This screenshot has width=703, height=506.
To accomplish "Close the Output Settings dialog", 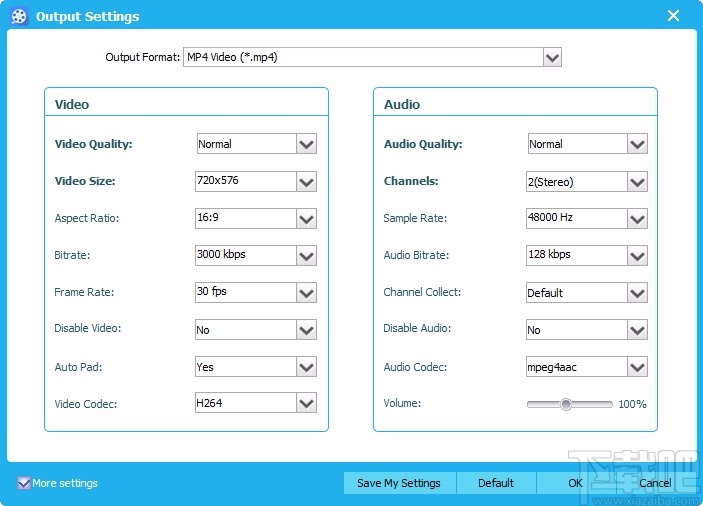I will pos(673,16).
